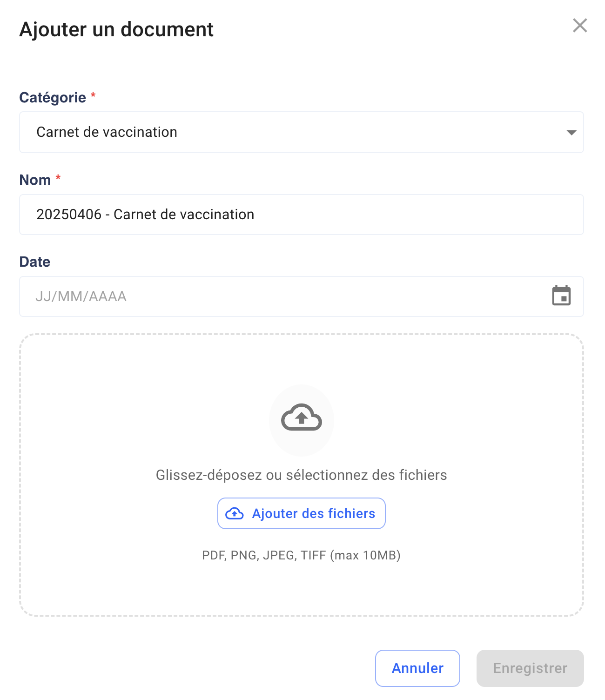Viewport: 605px width, 700px height.
Task: Click the large cloud upload icon
Action: tap(302, 417)
